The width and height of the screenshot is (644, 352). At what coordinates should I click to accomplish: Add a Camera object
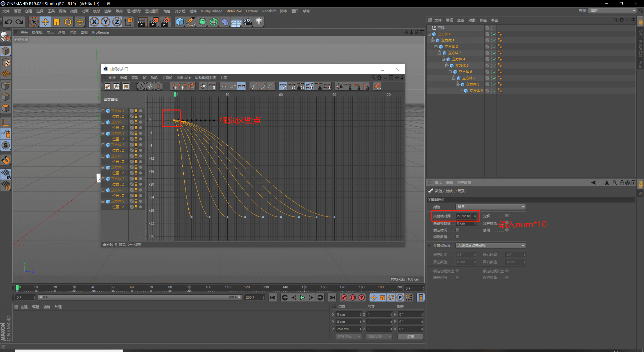[x=248, y=22]
